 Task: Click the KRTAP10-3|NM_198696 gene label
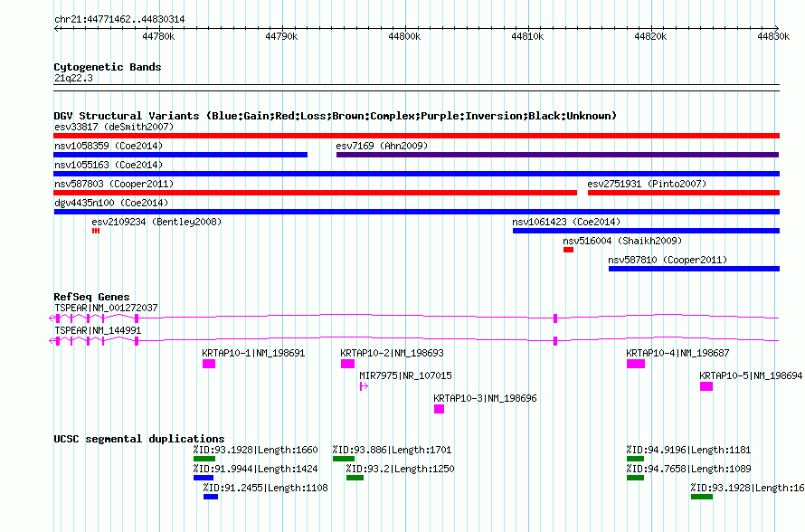(x=485, y=398)
